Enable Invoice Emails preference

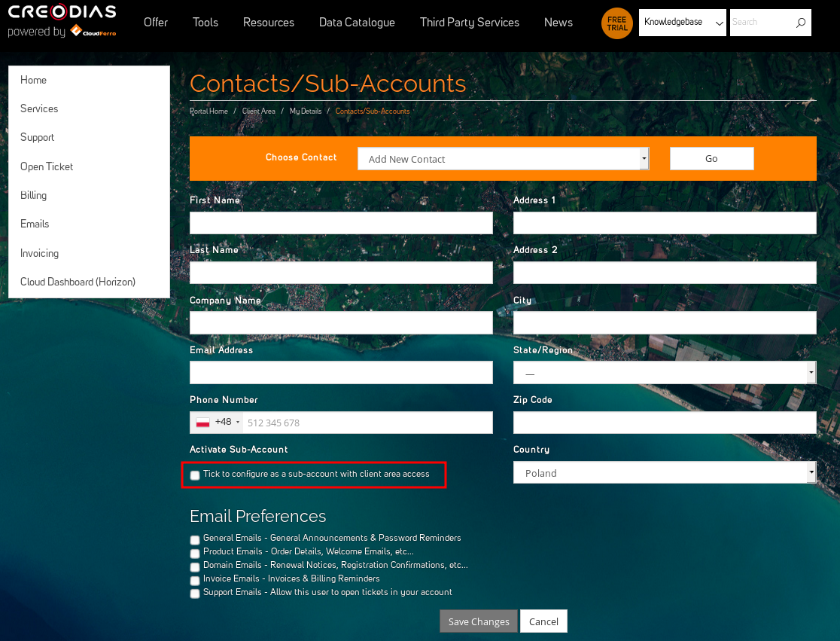pos(195,581)
